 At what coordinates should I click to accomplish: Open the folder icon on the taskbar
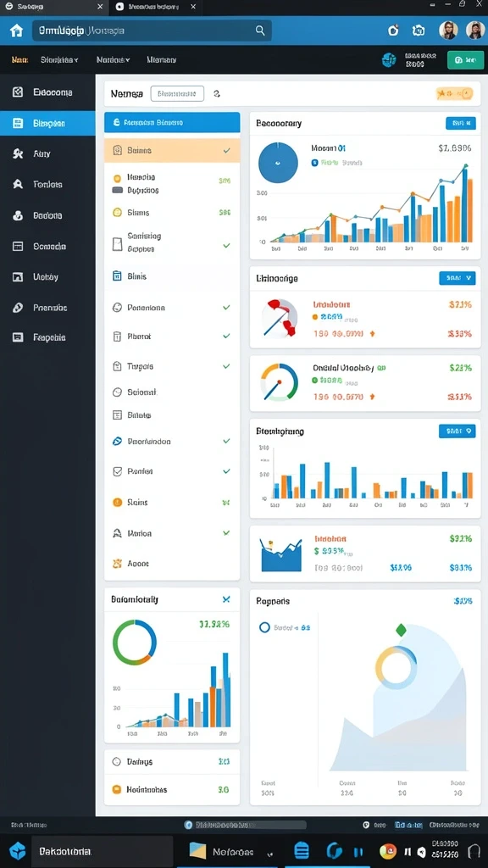click(x=197, y=851)
